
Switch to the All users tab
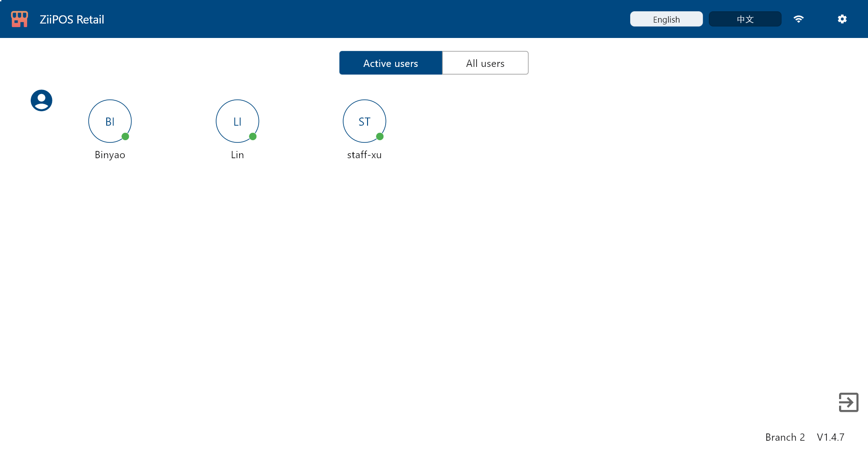pyautogui.click(x=485, y=63)
